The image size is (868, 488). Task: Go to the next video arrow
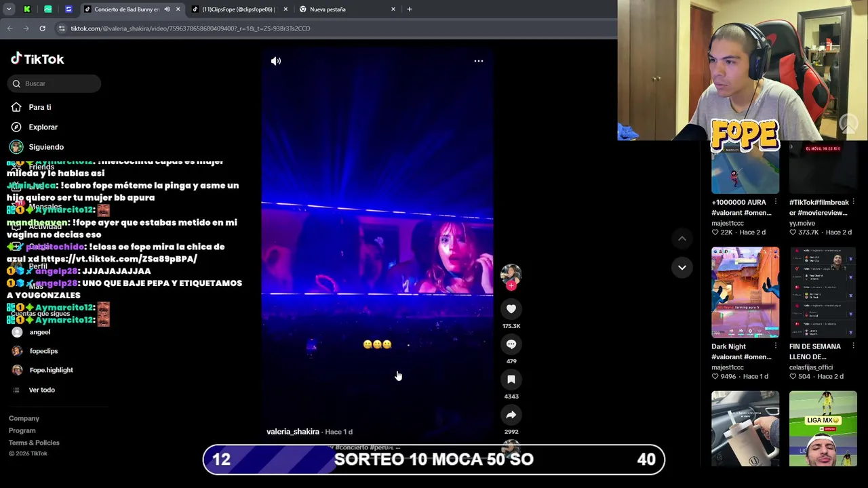(682, 268)
